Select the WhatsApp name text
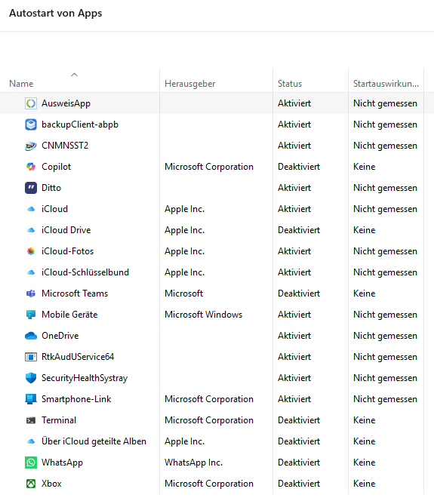This screenshot has width=434, height=504. [62, 463]
